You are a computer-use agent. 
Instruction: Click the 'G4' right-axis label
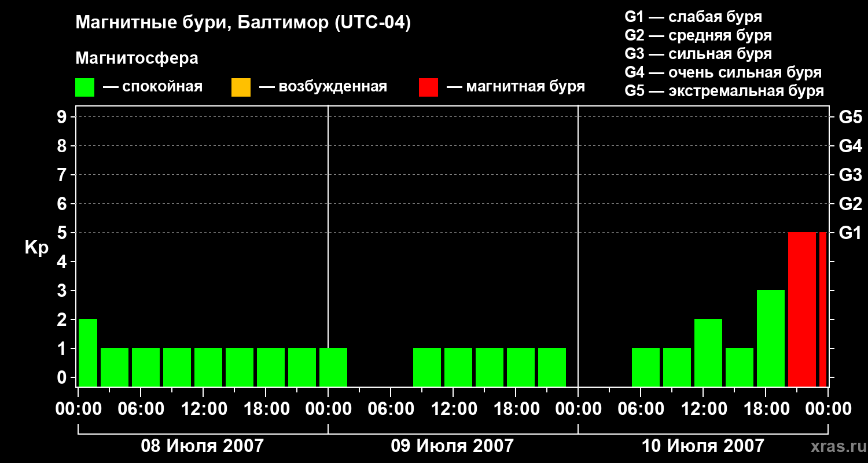(x=851, y=146)
